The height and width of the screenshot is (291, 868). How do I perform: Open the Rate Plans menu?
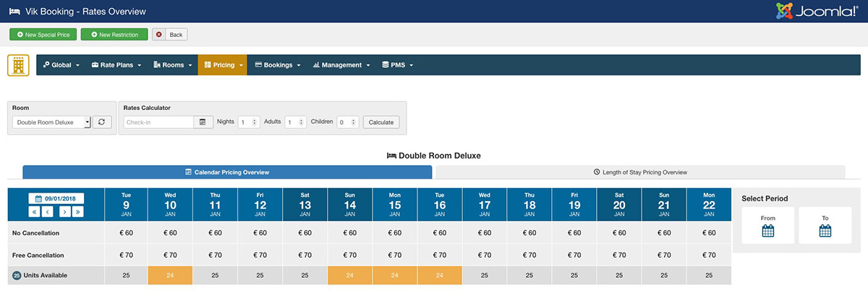(x=116, y=65)
